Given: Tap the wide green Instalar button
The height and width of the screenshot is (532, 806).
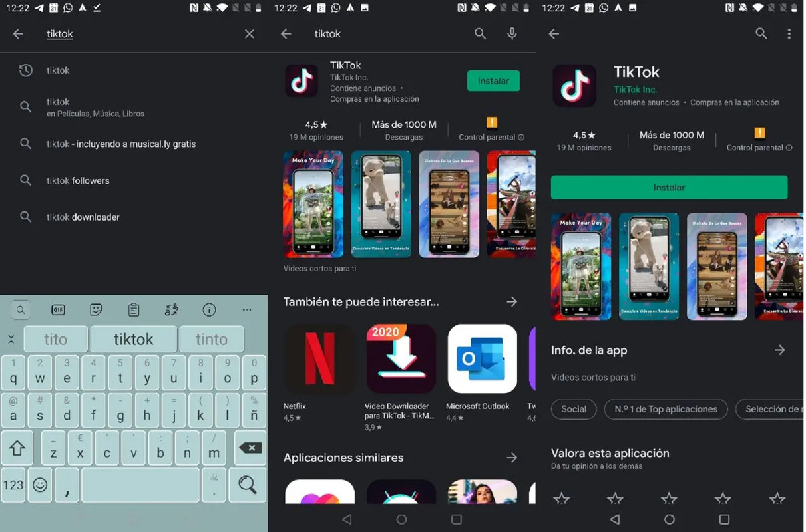Looking at the screenshot, I should coord(669,188).
